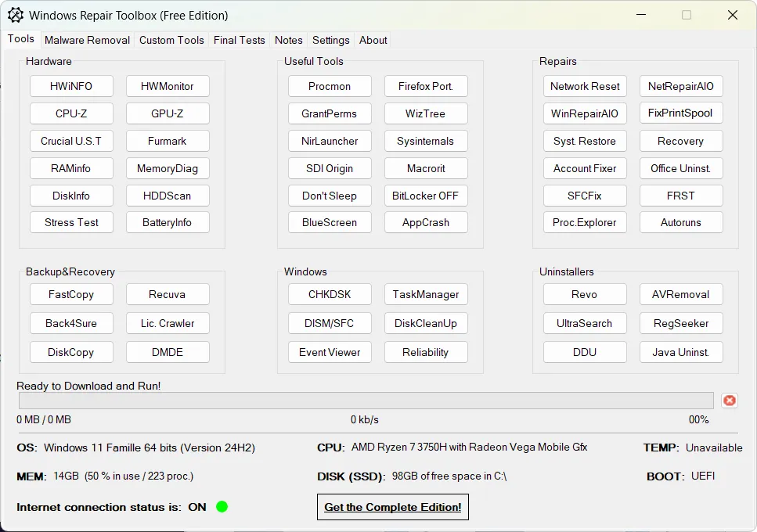Click the green internet status indicator
This screenshot has width=757, height=532.
(x=222, y=507)
